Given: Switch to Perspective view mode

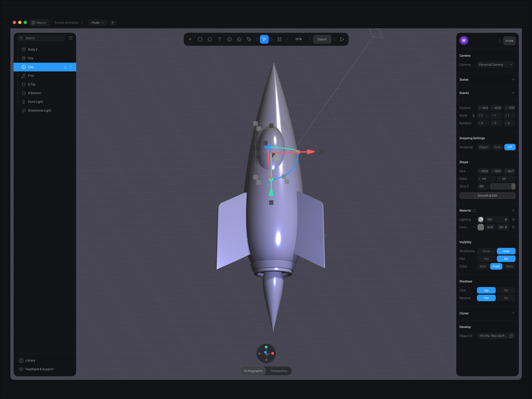Looking at the screenshot, I should coord(279,371).
